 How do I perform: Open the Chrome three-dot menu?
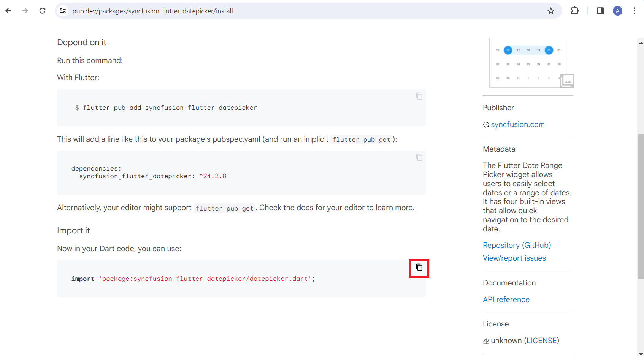tap(634, 11)
